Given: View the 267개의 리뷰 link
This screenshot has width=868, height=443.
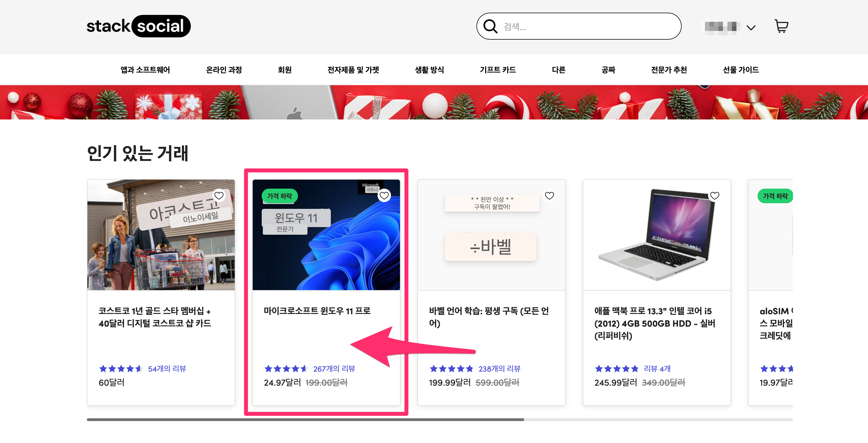Looking at the screenshot, I should pos(334,369).
